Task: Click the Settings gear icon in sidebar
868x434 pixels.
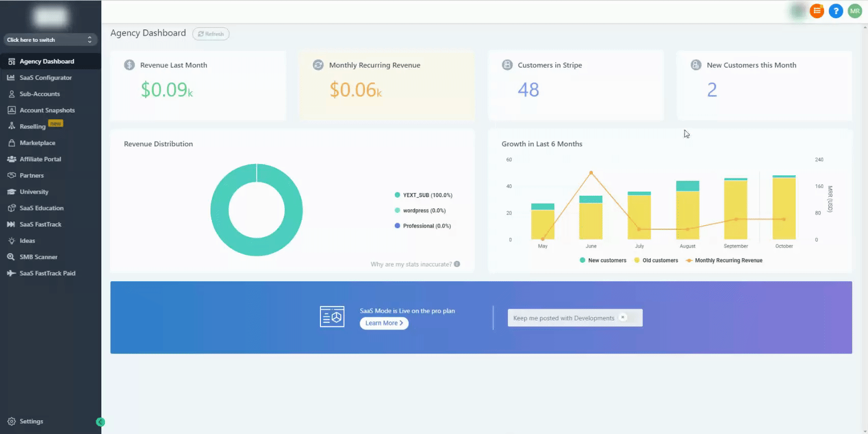Action: coord(12,421)
